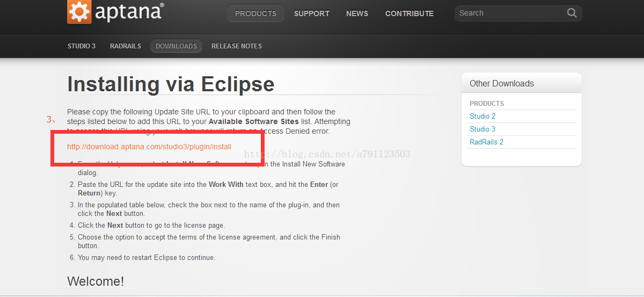644x297 pixels.
Task: Click step 3 text about populated table
Action: pyautogui.click(x=209, y=209)
